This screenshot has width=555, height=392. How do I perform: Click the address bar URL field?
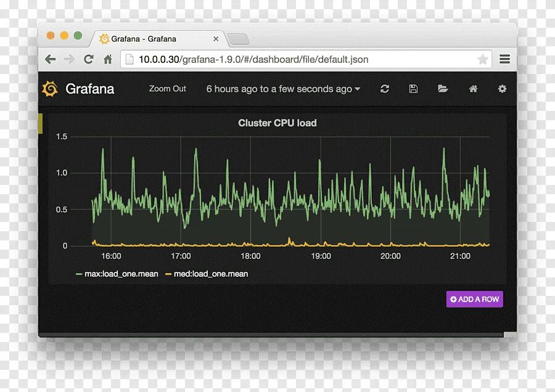coord(306,59)
